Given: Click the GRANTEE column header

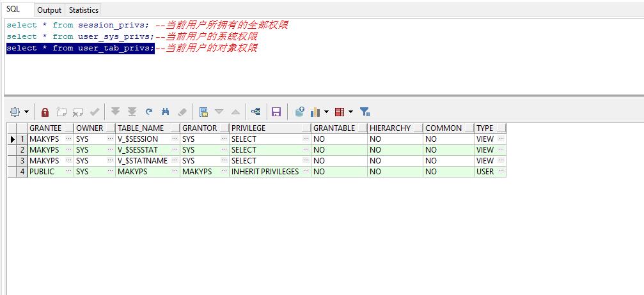Looking at the screenshot, I should pyautogui.click(x=51, y=128).
